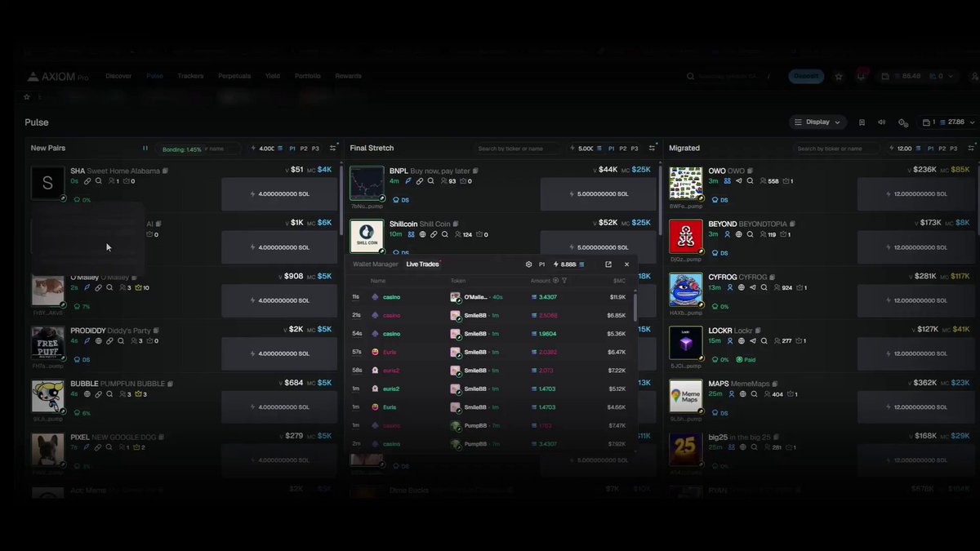This screenshot has width=980, height=551.
Task: Click the Axiom Pro logo
Action: click(x=58, y=77)
